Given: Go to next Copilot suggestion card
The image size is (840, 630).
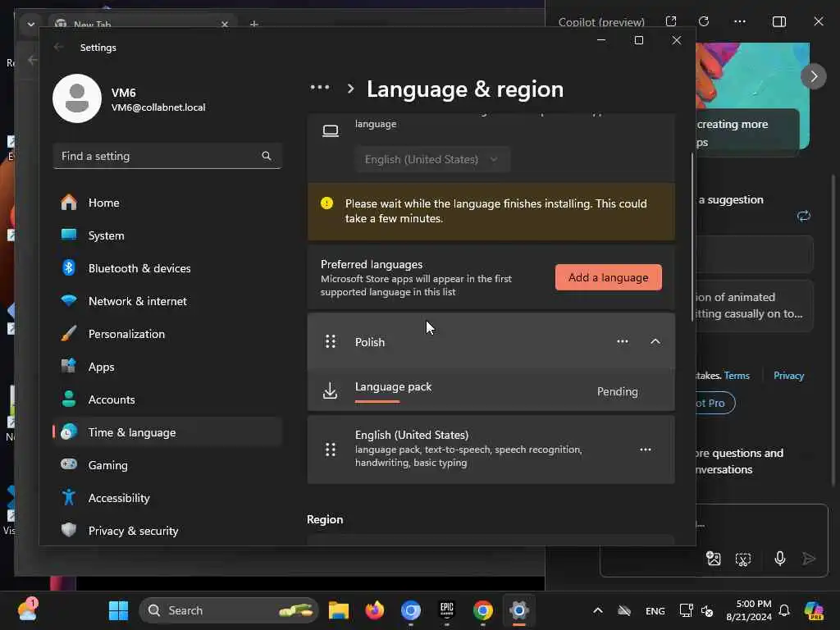Looking at the screenshot, I should pos(813,76).
